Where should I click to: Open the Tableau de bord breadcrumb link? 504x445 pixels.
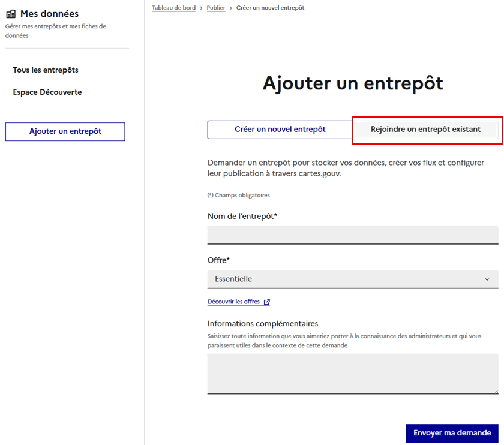(173, 7)
